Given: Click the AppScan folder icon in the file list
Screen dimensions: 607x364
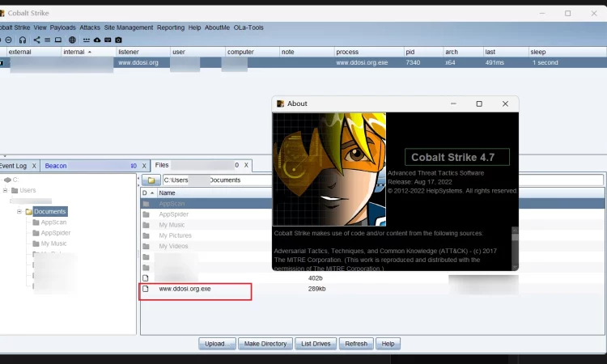Looking at the screenshot, I should pos(146,204).
